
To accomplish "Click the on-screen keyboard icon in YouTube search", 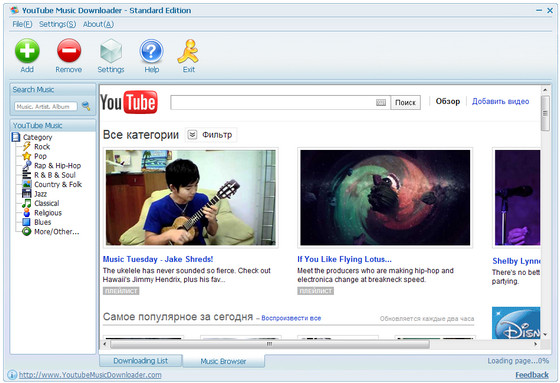I will pyautogui.click(x=381, y=103).
